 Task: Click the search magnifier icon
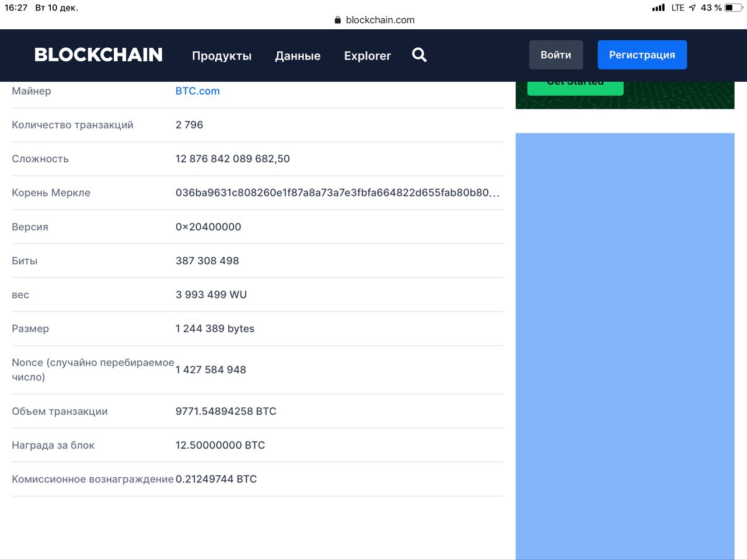[419, 55]
